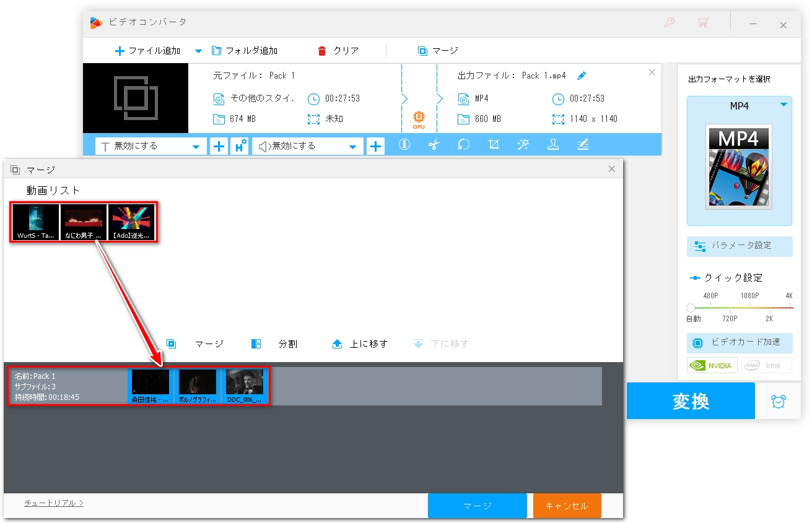Open the MP4 output format dropdown arrow

784,105
